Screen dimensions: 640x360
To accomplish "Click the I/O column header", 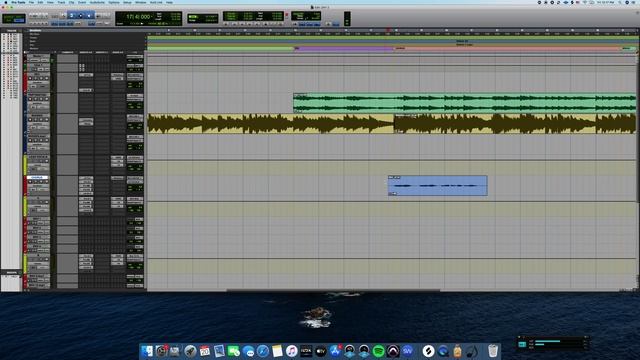I will 135,52.
